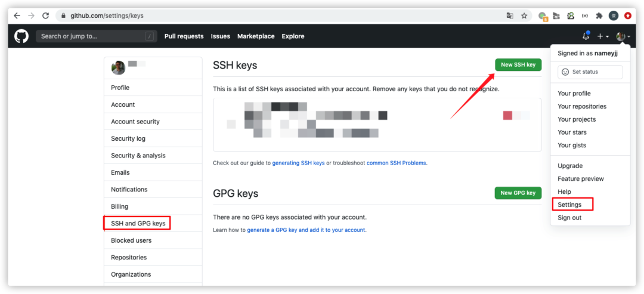Viewport: 644px width, 294px height.
Task: Select Notifications in the settings sidebar
Action: tap(153, 189)
